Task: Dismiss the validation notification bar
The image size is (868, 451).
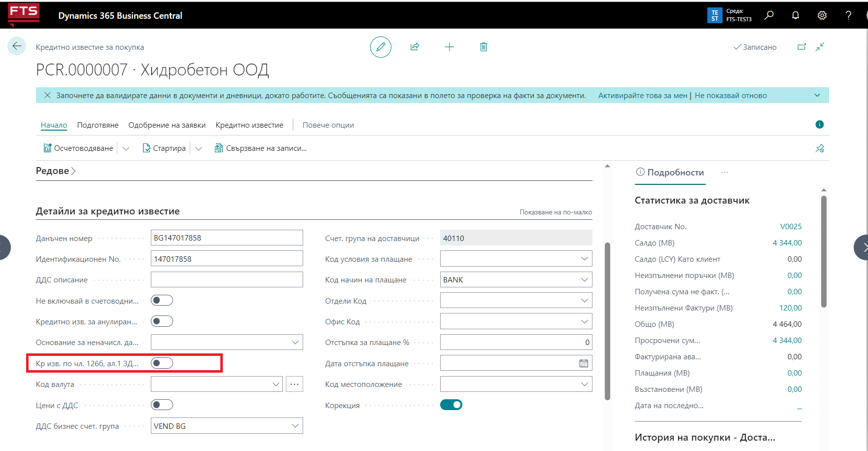Action: tap(47, 95)
